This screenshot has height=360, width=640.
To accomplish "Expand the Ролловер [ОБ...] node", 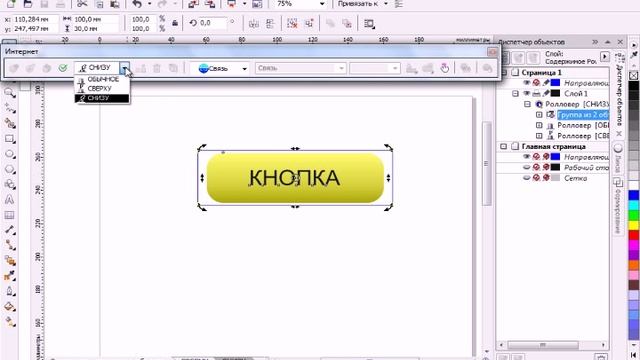I will [x=539, y=125].
